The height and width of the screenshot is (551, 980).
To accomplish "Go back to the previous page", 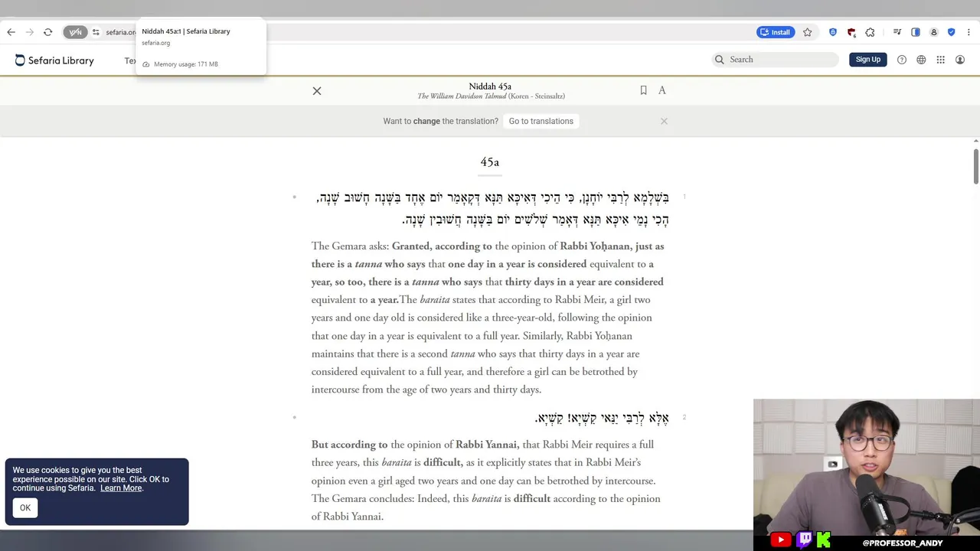I will pyautogui.click(x=11, y=32).
